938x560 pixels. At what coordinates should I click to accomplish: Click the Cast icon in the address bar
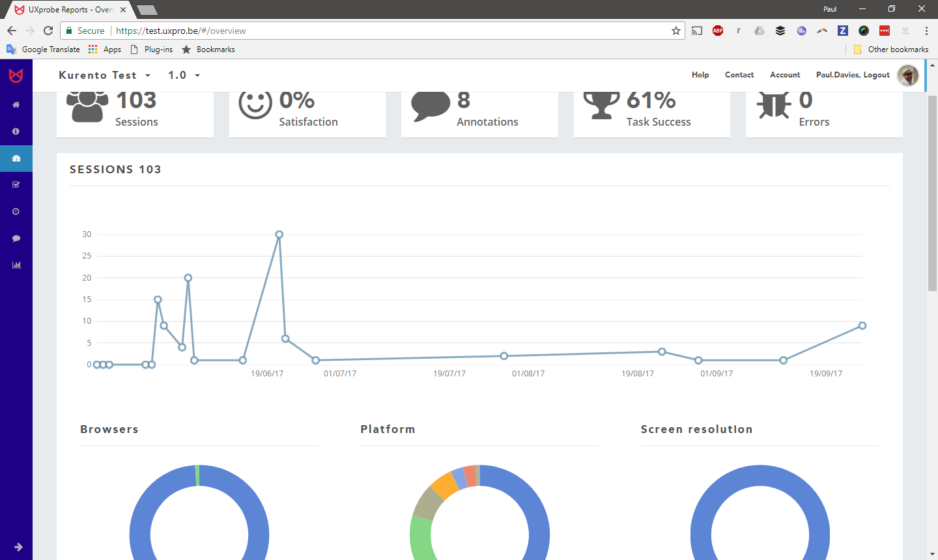click(x=697, y=31)
